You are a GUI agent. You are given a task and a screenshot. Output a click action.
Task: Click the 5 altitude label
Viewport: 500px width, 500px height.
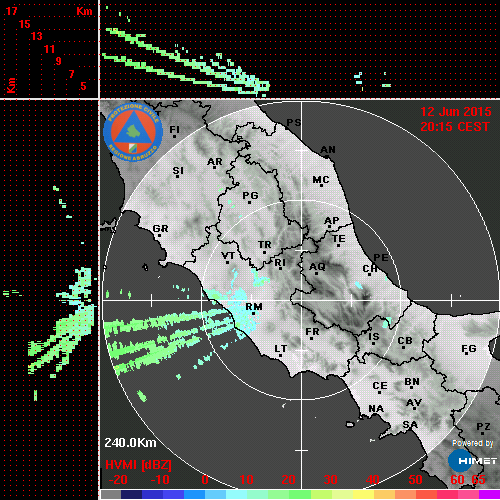83,86
